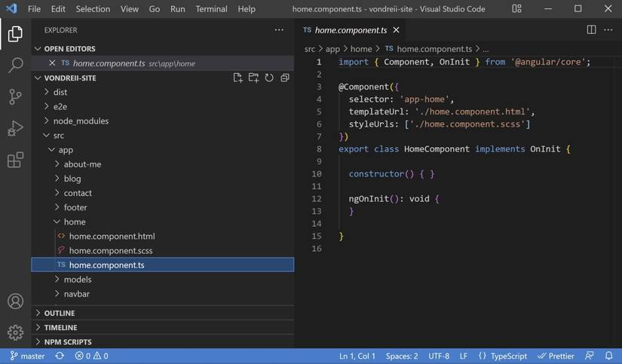This screenshot has width=622, height=364.
Task: Expand the Timeline section
Action: coord(163,328)
